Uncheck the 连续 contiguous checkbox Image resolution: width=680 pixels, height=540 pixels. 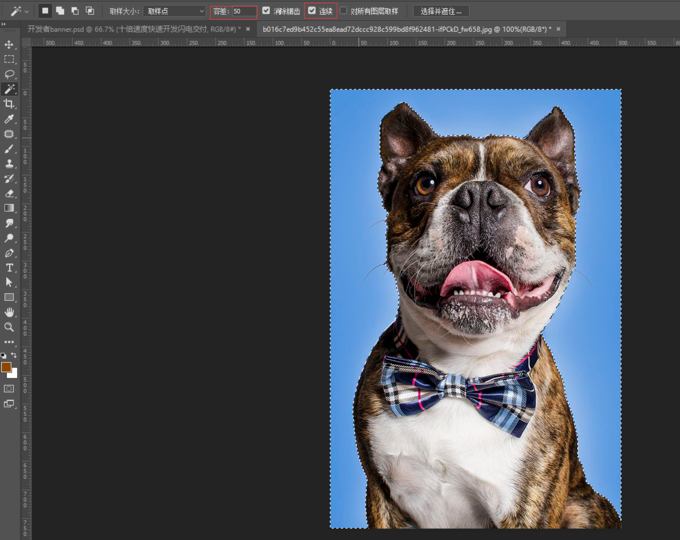pyautogui.click(x=312, y=11)
